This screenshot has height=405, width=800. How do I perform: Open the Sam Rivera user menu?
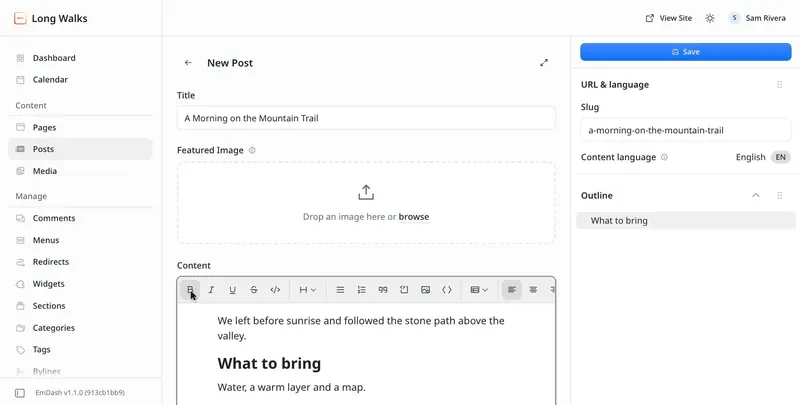point(757,18)
